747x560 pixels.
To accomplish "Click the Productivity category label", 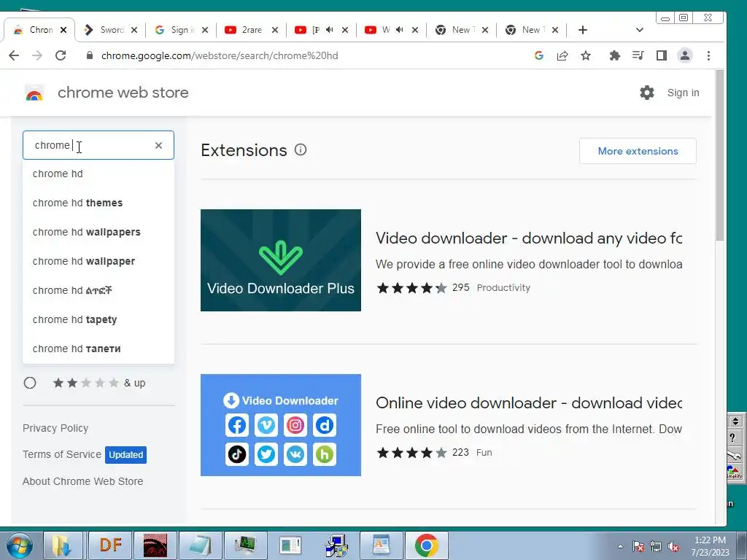I will (503, 287).
